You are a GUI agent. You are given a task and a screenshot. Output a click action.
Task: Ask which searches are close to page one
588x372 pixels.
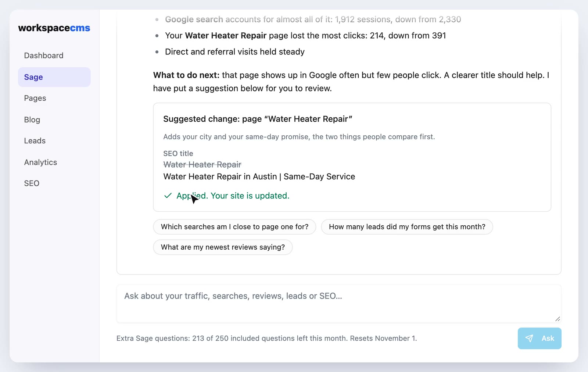tap(234, 227)
